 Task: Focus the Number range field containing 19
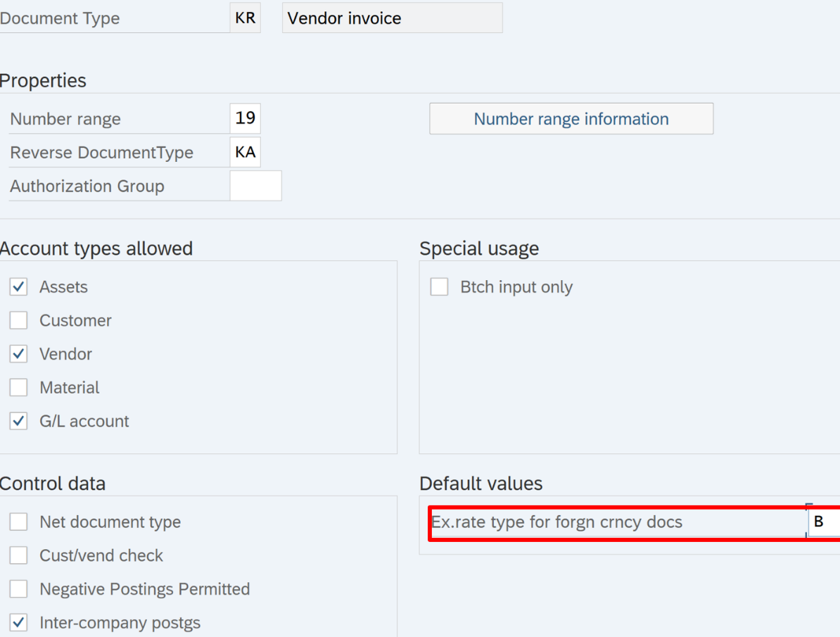click(x=245, y=119)
